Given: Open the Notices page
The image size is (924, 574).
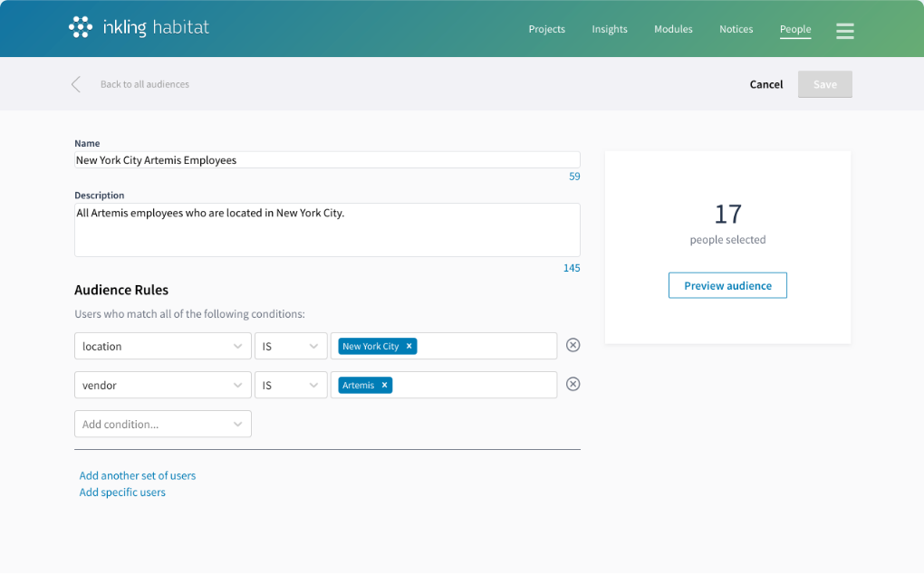Looking at the screenshot, I should click(736, 29).
